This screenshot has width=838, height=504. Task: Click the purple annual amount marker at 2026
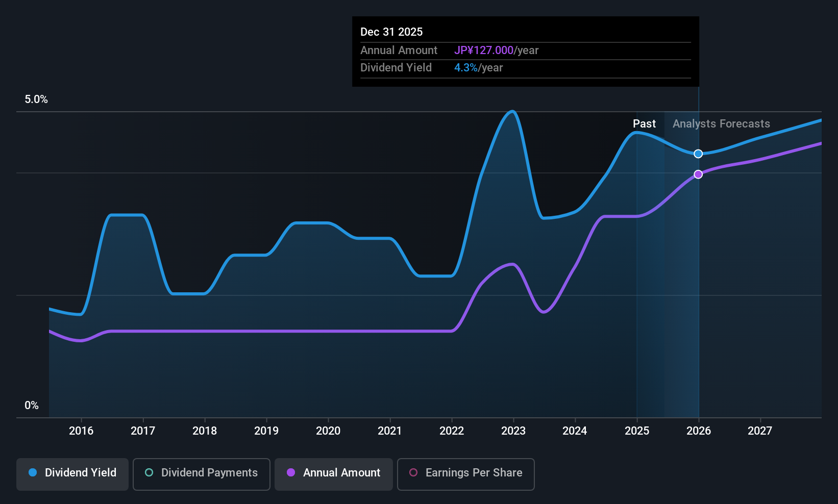tap(698, 174)
